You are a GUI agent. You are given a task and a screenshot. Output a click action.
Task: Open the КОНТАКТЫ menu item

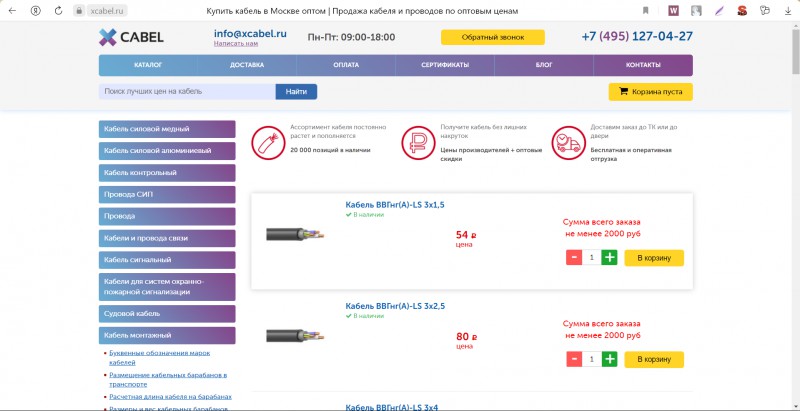[643, 65]
